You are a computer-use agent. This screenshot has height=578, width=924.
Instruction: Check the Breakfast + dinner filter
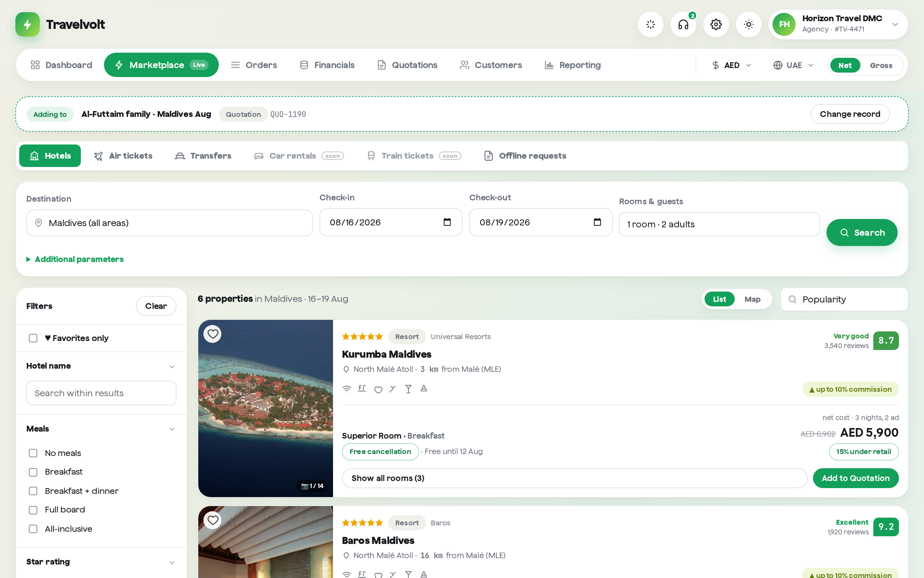[x=33, y=491]
